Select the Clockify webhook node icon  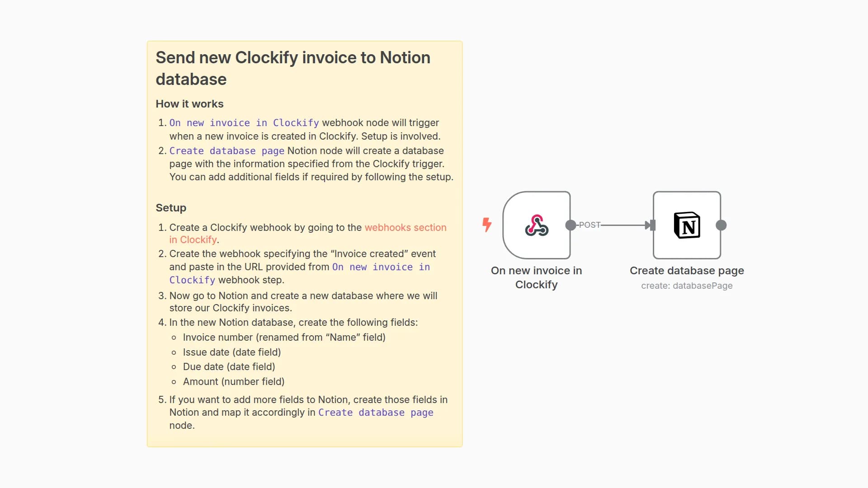[537, 225]
